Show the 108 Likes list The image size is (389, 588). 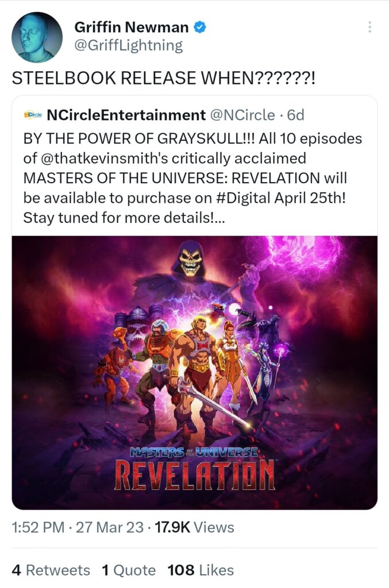point(201,570)
